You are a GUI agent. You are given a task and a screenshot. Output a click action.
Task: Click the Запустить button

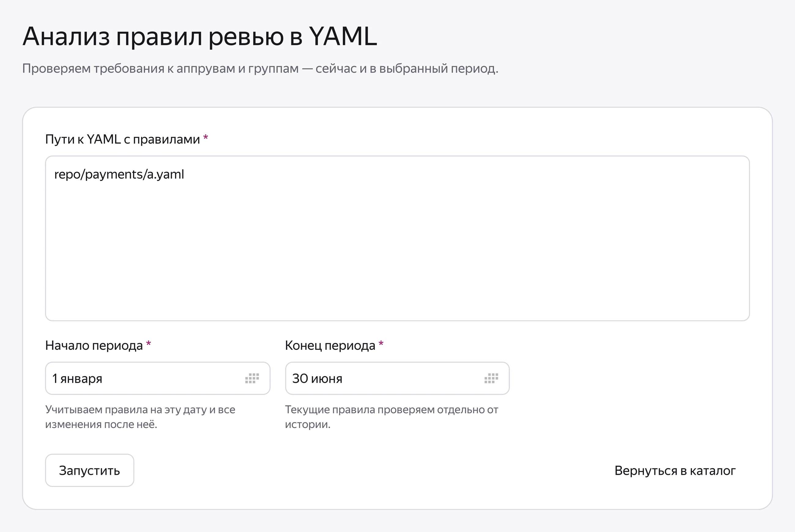(x=90, y=470)
